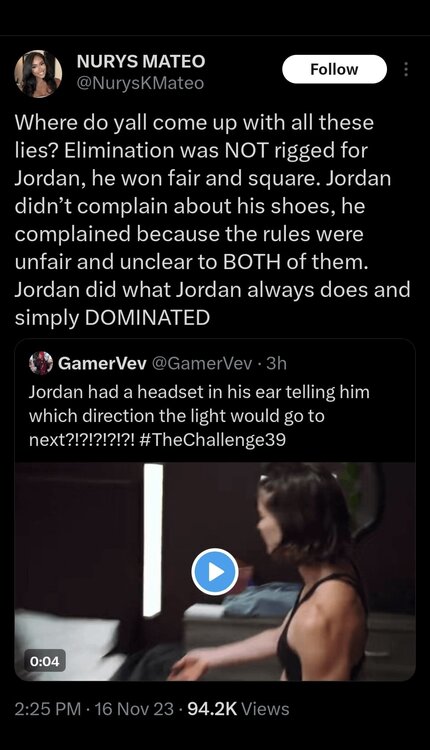This screenshot has height=750, width=430.
Task: Open the 3h timestamp on quoted tweet
Action: (276, 364)
